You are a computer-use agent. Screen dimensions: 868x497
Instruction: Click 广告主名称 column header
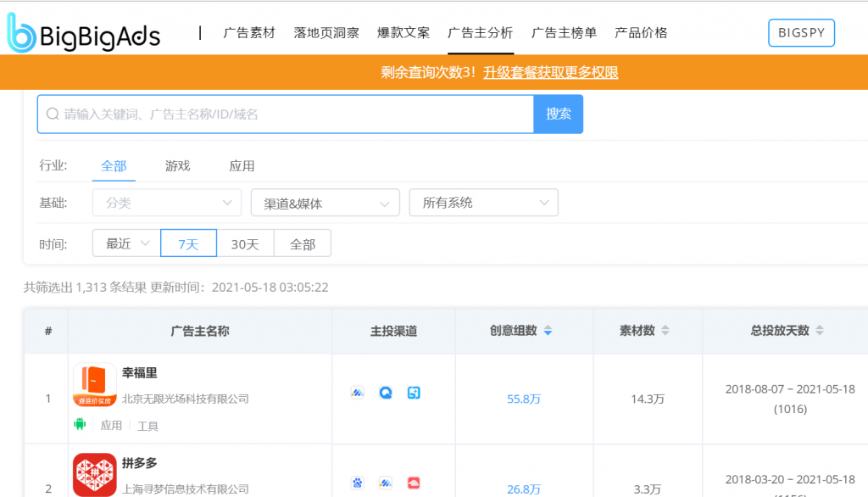(200, 331)
